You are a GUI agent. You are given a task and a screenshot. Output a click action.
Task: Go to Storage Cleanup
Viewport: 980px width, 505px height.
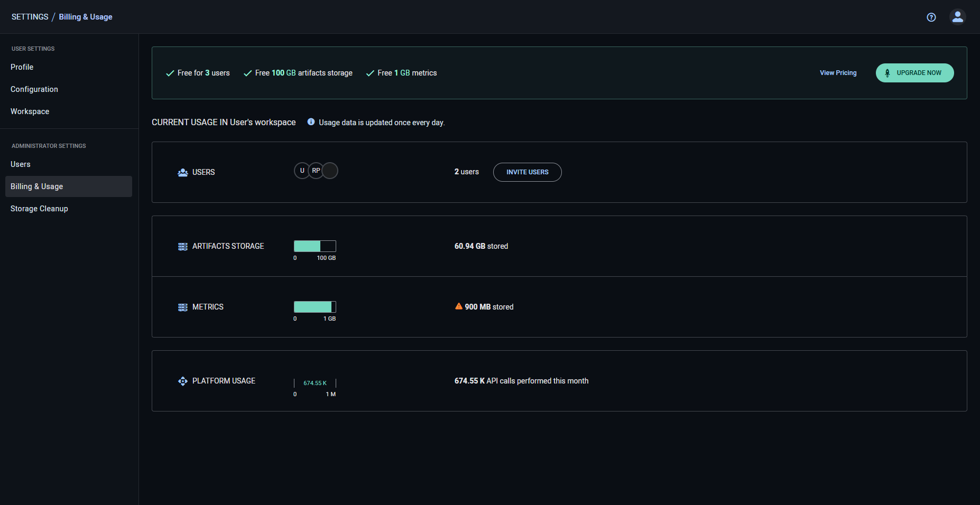[39, 209]
